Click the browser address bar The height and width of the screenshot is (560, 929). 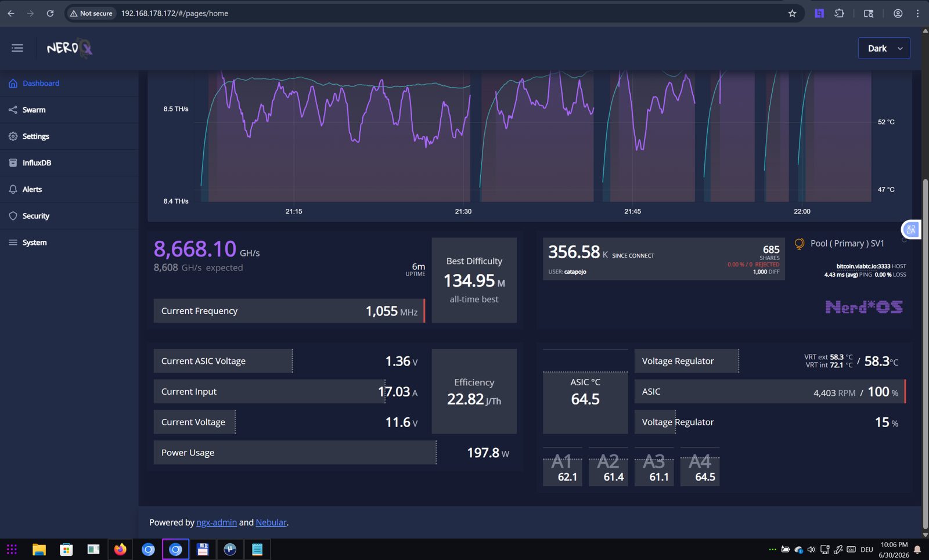tap(430, 13)
